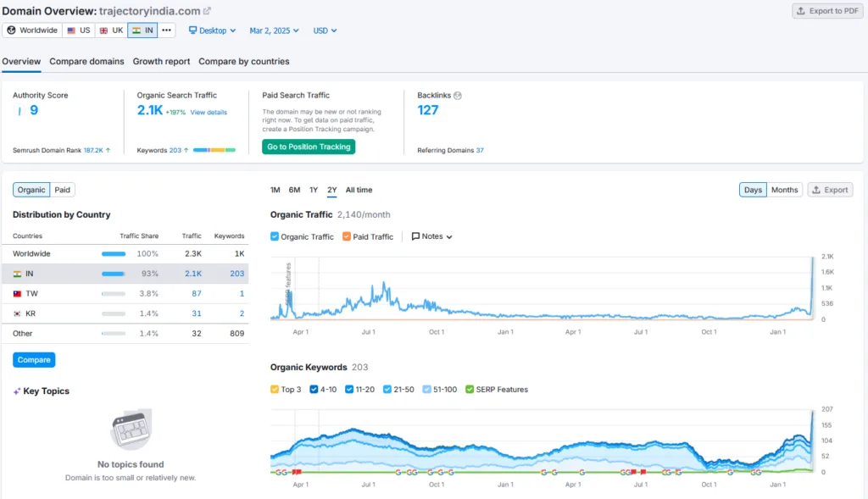
Task: Click the Authority Score gauge icon
Action: (x=19, y=111)
